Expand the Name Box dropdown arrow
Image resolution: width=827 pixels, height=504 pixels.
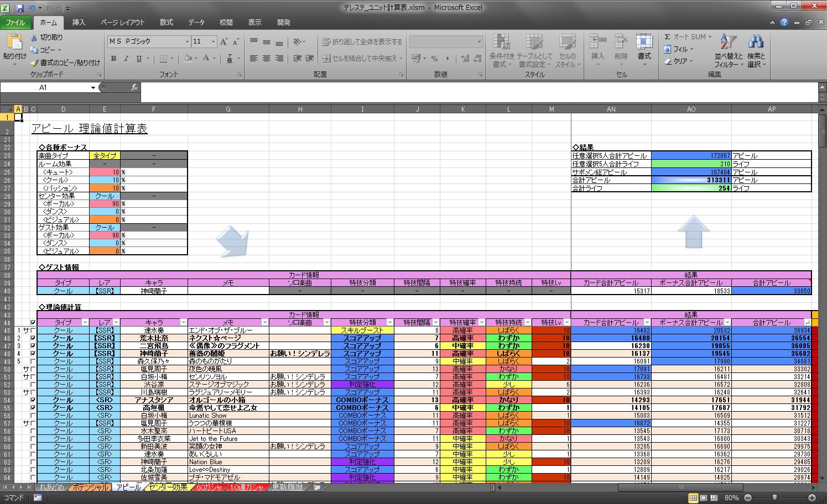point(93,87)
